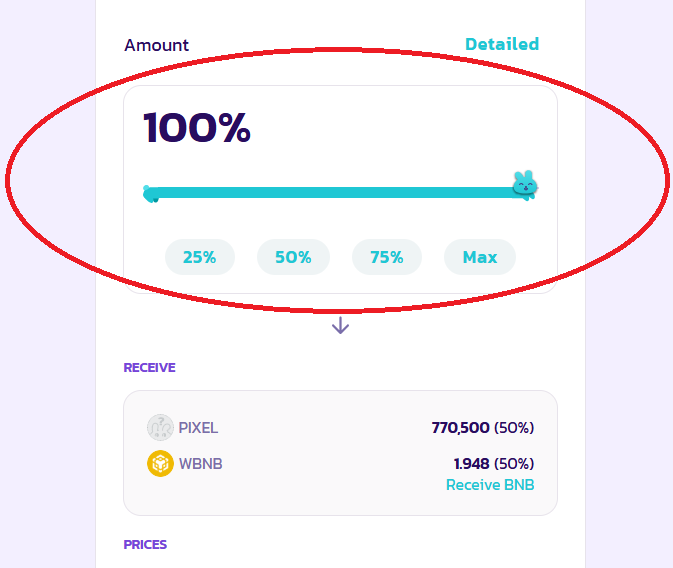Screen dimensions: 673x568
Task: Click the bunny slider handle
Action: 525,185
